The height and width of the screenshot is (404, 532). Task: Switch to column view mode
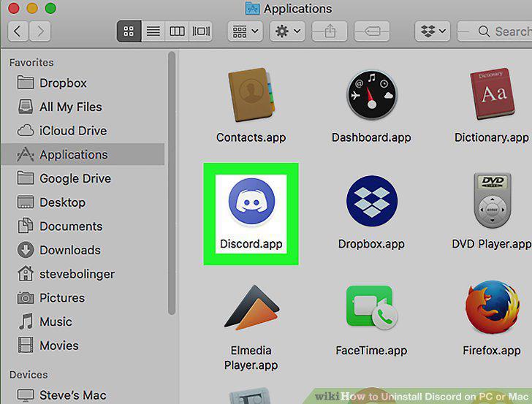coord(177,31)
